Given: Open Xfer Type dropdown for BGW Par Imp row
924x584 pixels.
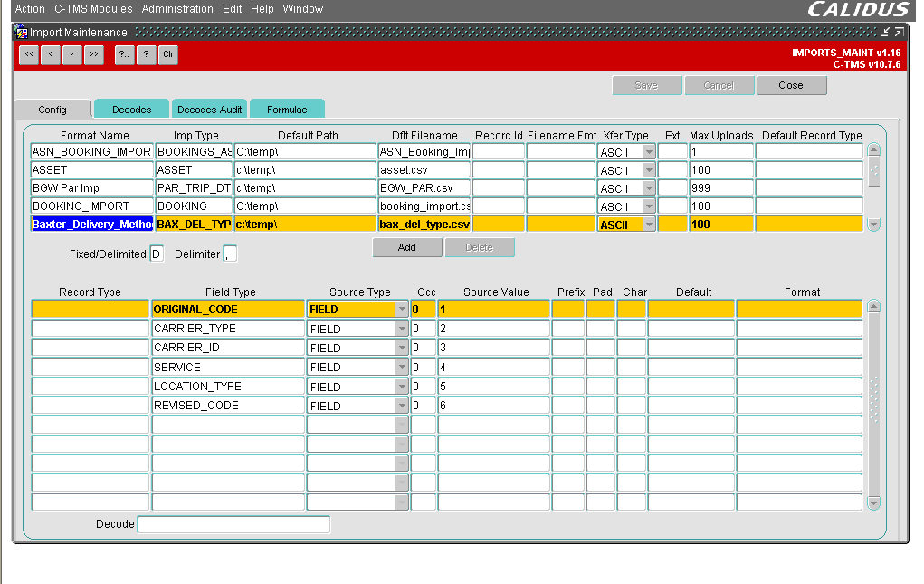Looking at the screenshot, I should click(x=649, y=188).
